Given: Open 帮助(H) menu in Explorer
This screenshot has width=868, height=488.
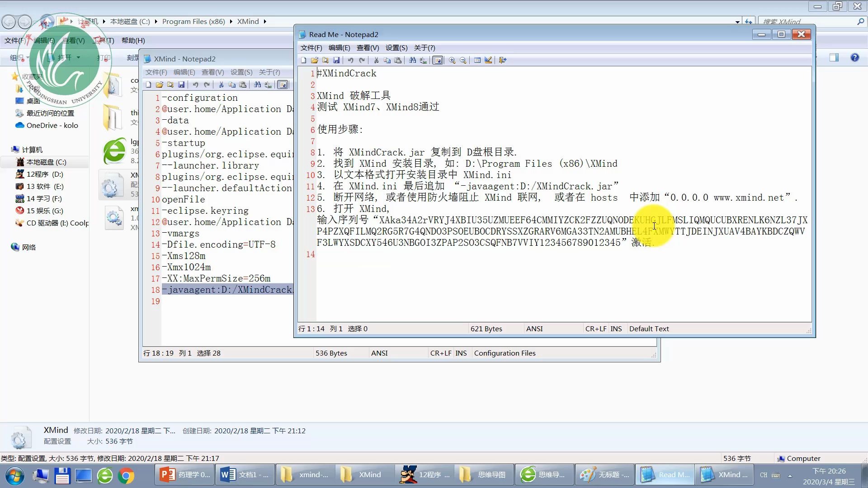Looking at the screenshot, I should pos(133,40).
